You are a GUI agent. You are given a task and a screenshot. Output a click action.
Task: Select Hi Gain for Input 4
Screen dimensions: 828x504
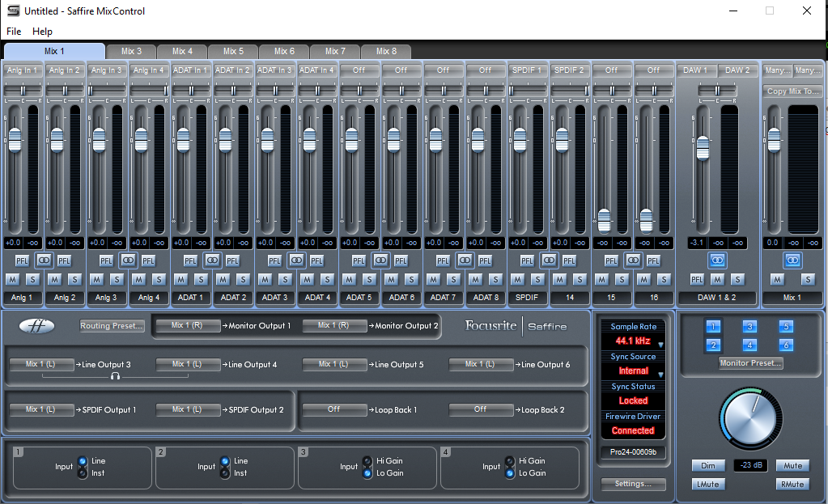coord(510,461)
